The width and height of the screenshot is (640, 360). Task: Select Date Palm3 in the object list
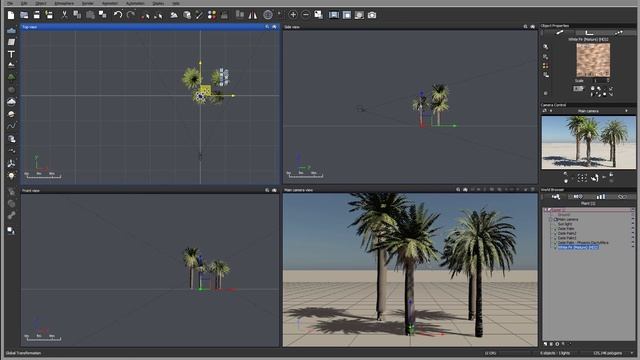click(567, 238)
